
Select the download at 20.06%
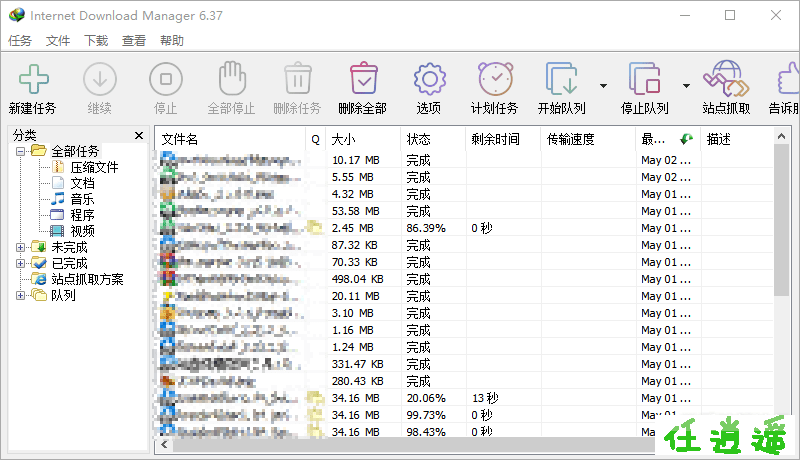[x=464, y=398]
